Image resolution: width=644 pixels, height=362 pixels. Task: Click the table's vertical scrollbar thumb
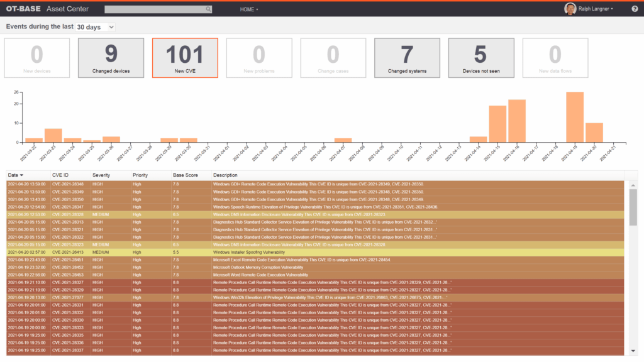tap(632, 206)
